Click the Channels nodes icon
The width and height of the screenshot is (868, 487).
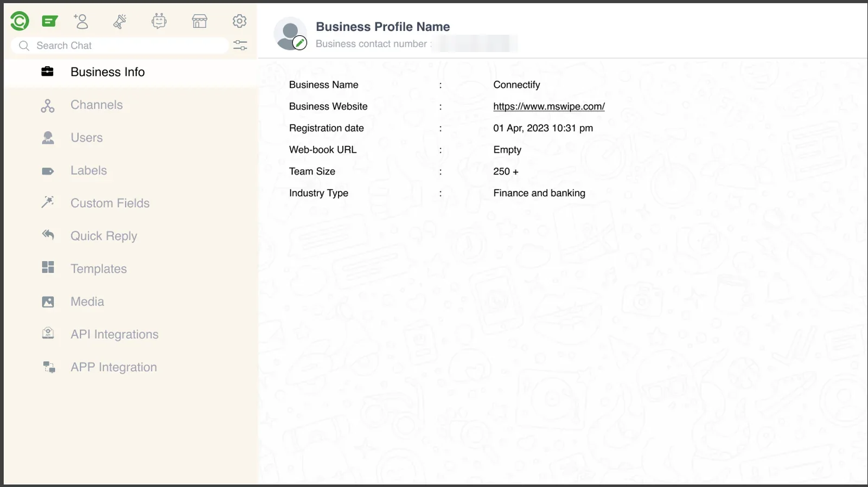click(x=48, y=106)
